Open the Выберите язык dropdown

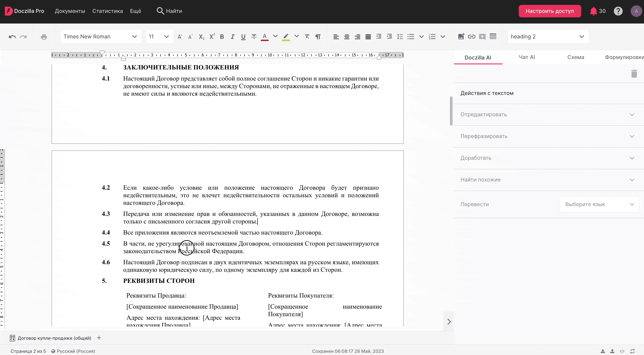[x=599, y=204]
